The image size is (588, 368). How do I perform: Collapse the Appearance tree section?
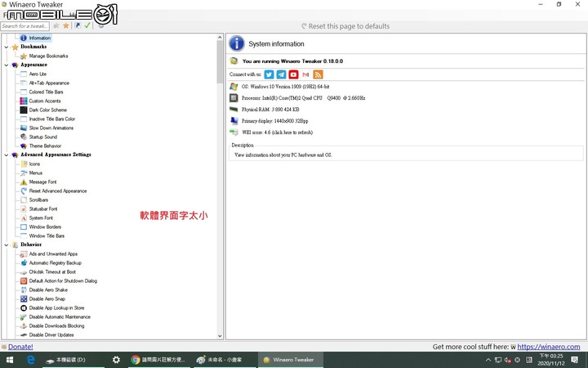(x=7, y=65)
